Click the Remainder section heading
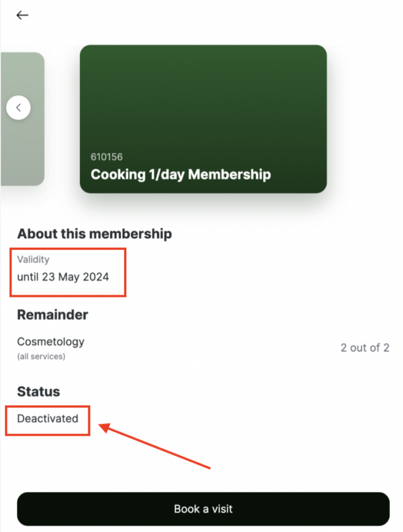This screenshot has height=532, width=403. pos(53,314)
